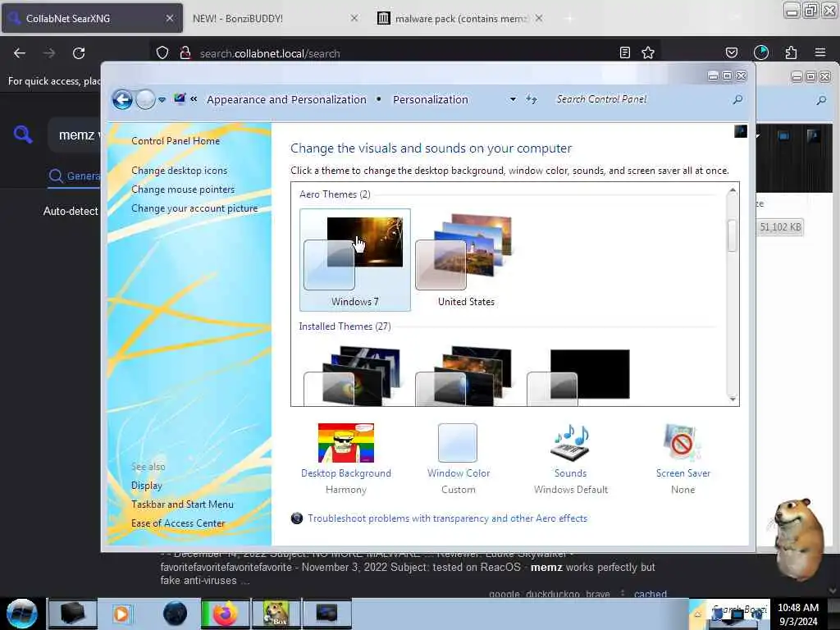Open black box taskbar application
The width and height of the screenshot is (840, 630).
pos(73,614)
